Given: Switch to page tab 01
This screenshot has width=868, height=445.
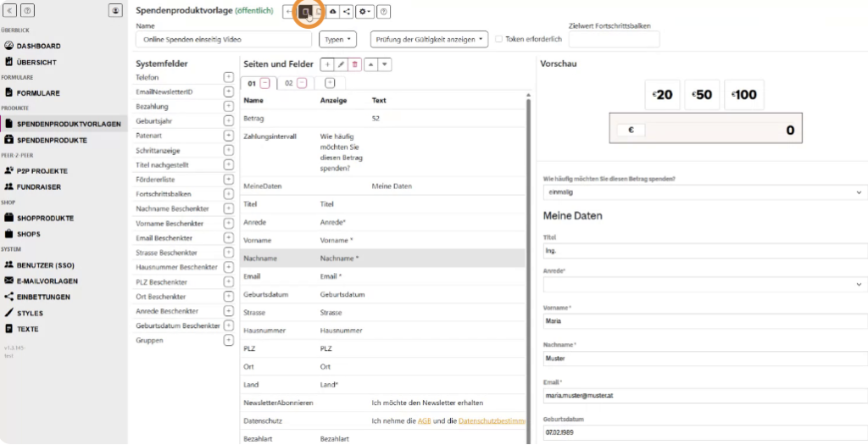Looking at the screenshot, I should pyautogui.click(x=251, y=84).
